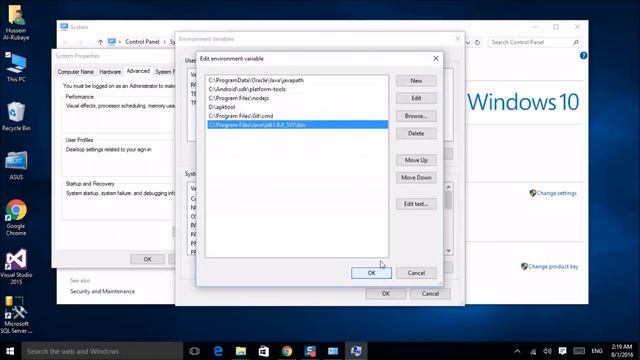The image size is (640, 360).
Task: Select the Advanced tab in System Properties
Action: pyautogui.click(x=138, y=71)
